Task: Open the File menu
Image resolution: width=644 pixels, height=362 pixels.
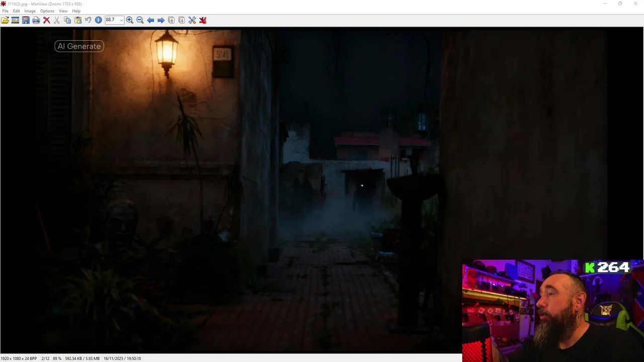Action: click(x=5, y=11)
